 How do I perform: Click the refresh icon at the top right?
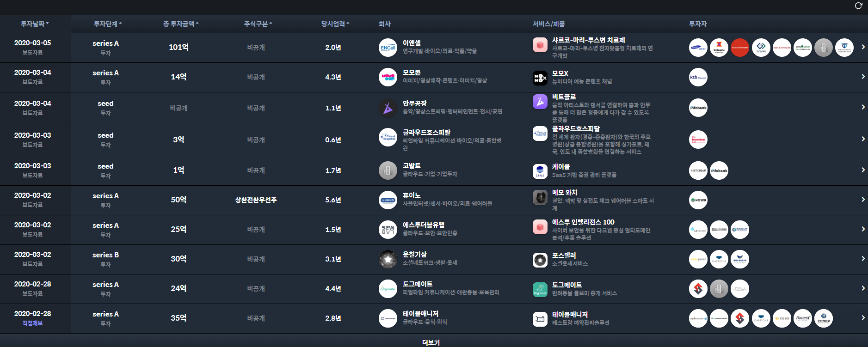coord(858,6)
